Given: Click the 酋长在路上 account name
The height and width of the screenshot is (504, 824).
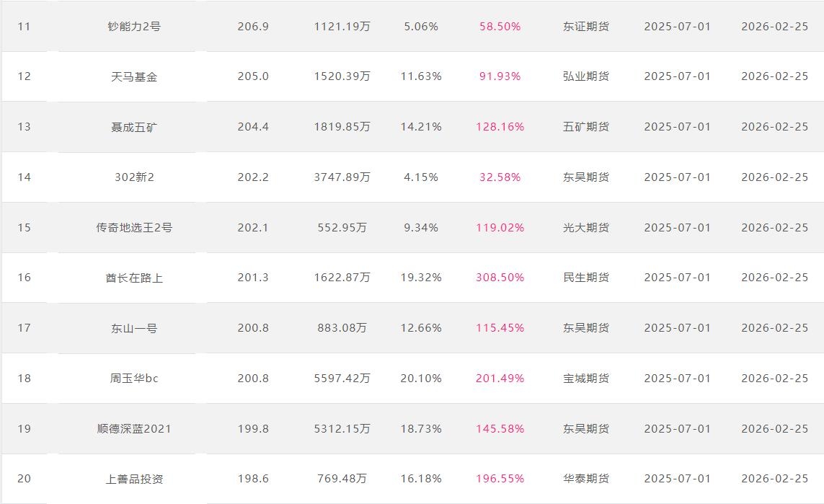Looking at the screenshot, I should (134, 278).
